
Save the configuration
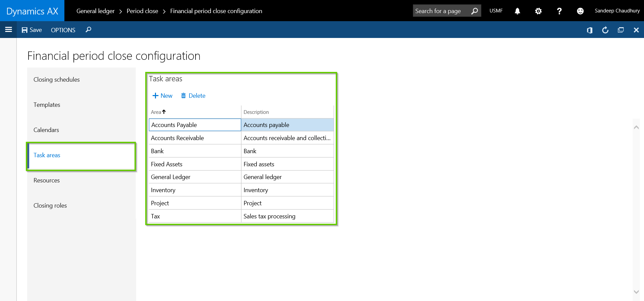point(32,30)
